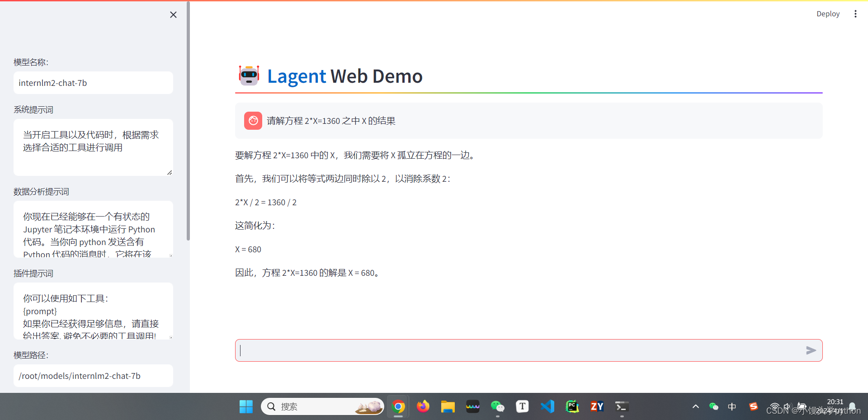
Task: Click the label 数据分析提示词
Action: coord(41,191)
